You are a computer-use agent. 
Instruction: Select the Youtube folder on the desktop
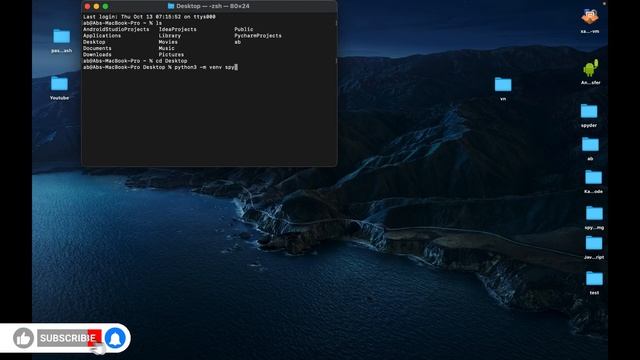point(59,84)
